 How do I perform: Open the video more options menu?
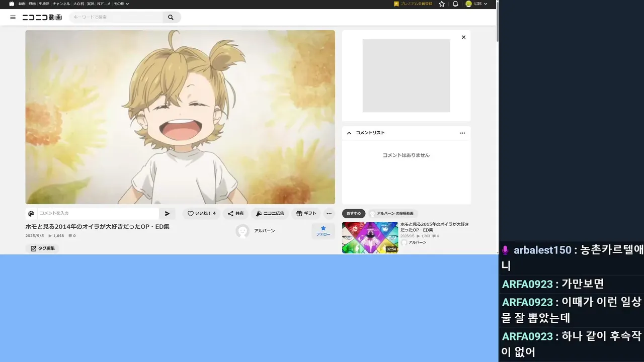pos(329,214)
